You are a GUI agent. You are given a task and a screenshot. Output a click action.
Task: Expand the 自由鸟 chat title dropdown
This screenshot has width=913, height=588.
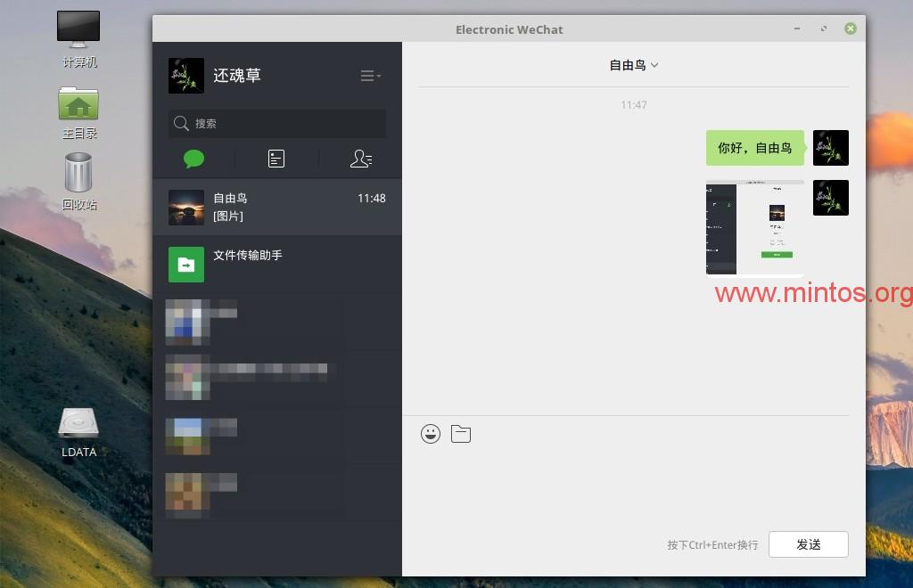coord(633,65)
